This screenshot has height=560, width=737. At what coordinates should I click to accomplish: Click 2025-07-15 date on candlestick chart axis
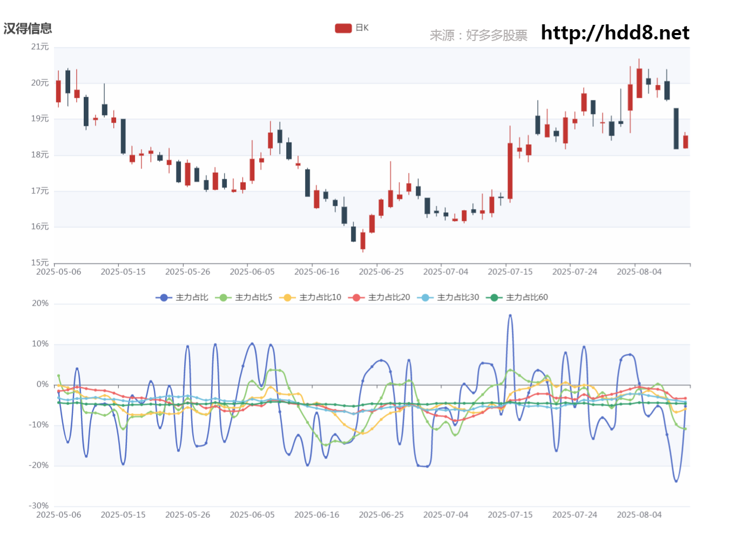click(x=510, y=272)
